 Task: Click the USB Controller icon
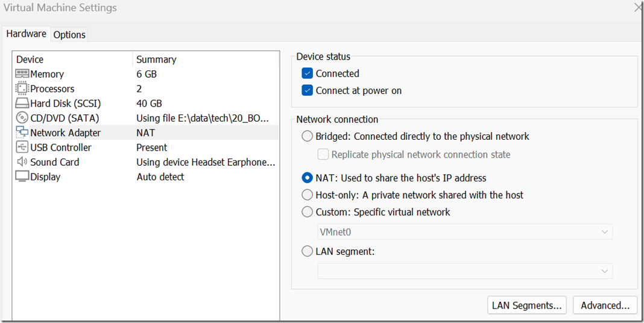coord(22,148)
